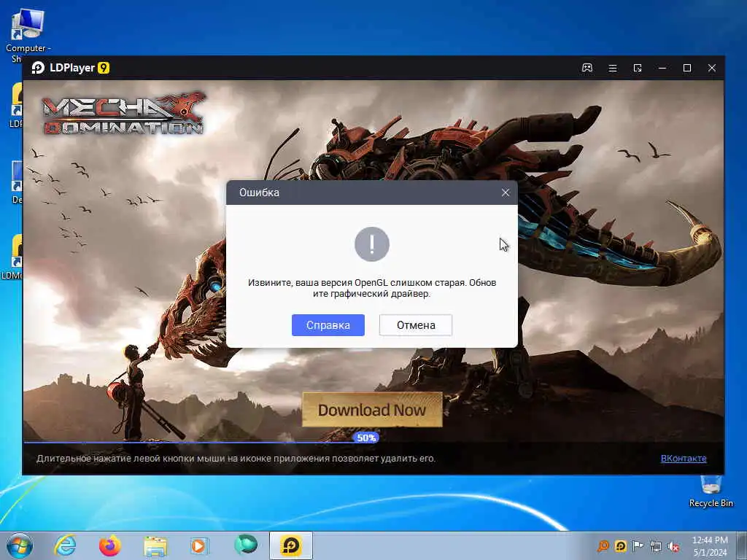Viewport: 747px width, 560px height.
Task: Click the muted volume tray icon
Action: click(673, 546)
